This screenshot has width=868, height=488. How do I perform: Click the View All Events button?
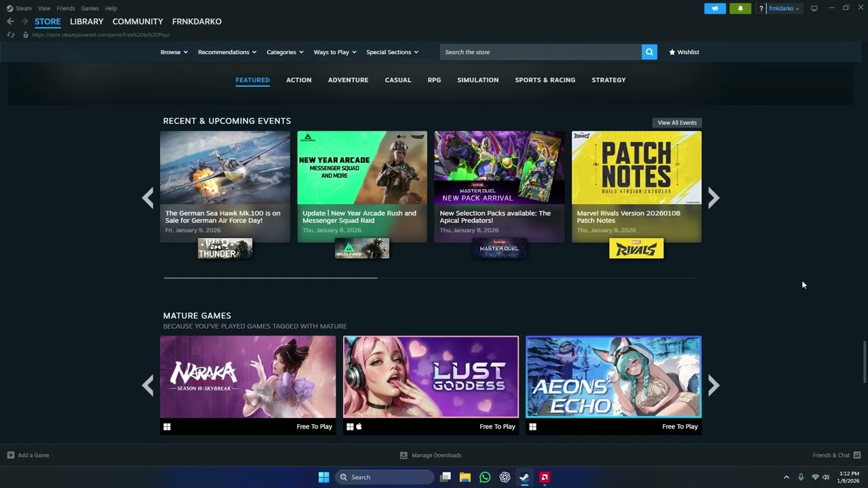(x=677, y=123)
